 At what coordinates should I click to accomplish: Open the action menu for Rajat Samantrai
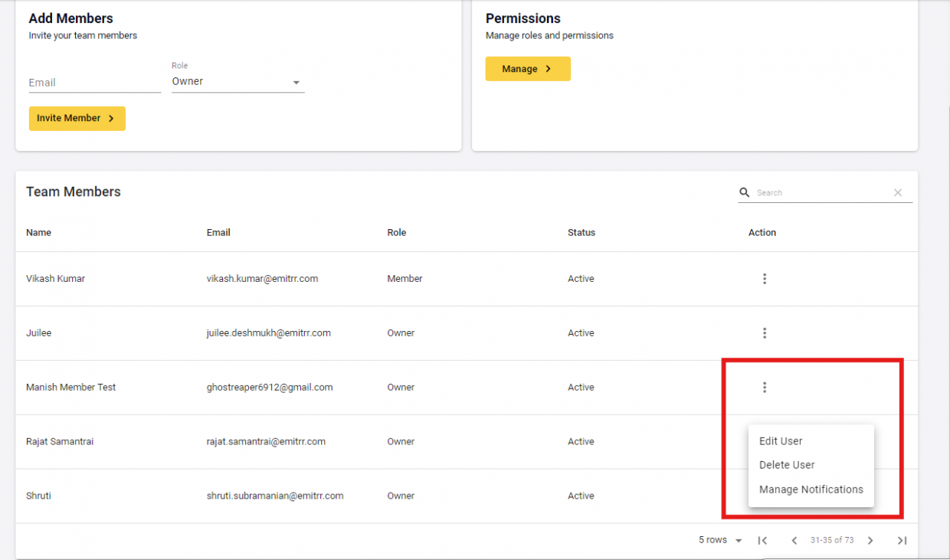coord(764,441)
